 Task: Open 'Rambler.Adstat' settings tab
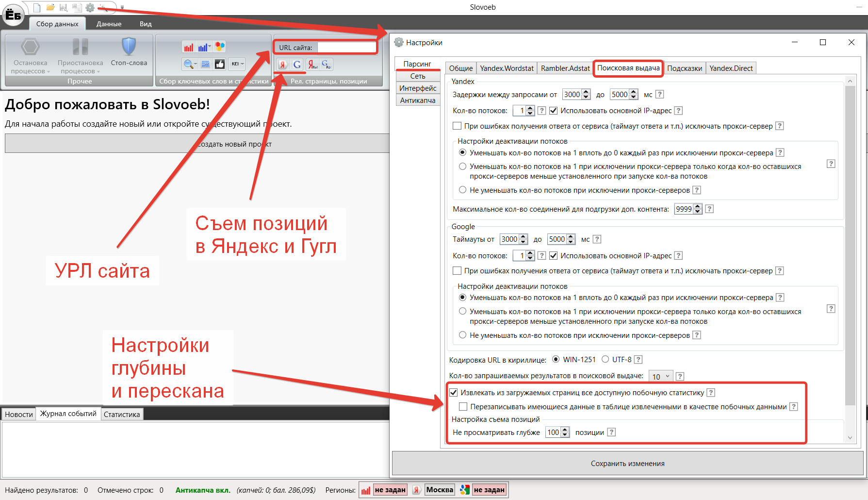pyautogui.click(x=565, y=68)
